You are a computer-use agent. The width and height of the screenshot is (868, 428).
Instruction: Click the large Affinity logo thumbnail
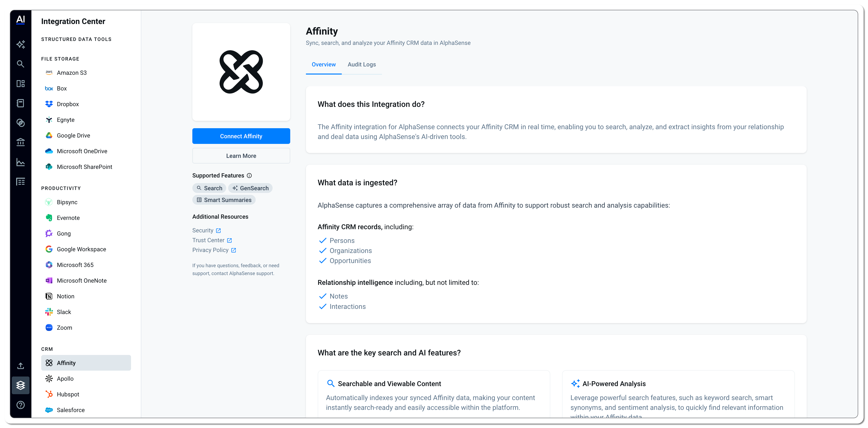tap(241, 72)
